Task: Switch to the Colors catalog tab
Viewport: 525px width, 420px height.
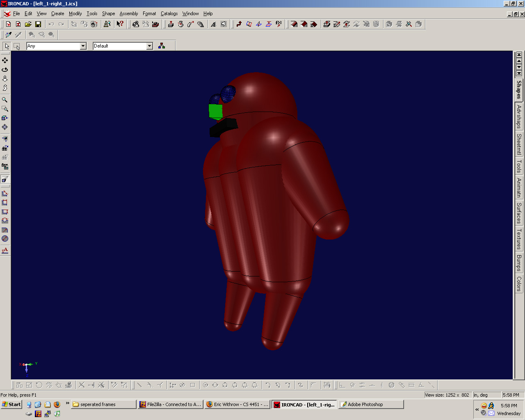Action: (x=519, y=283)
